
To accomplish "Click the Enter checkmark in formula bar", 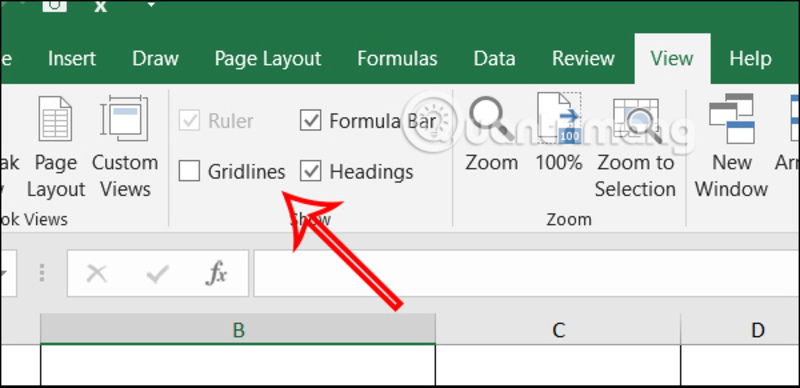I will pos(157,274).
